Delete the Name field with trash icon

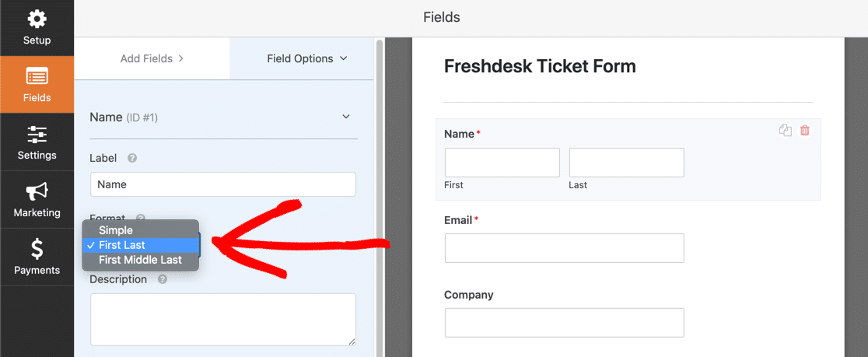tap(805, 131)
